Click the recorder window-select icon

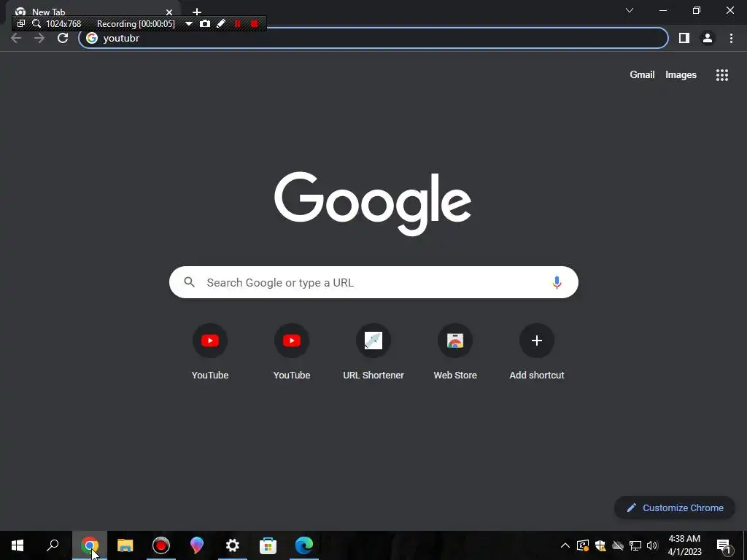coord(21,23)
